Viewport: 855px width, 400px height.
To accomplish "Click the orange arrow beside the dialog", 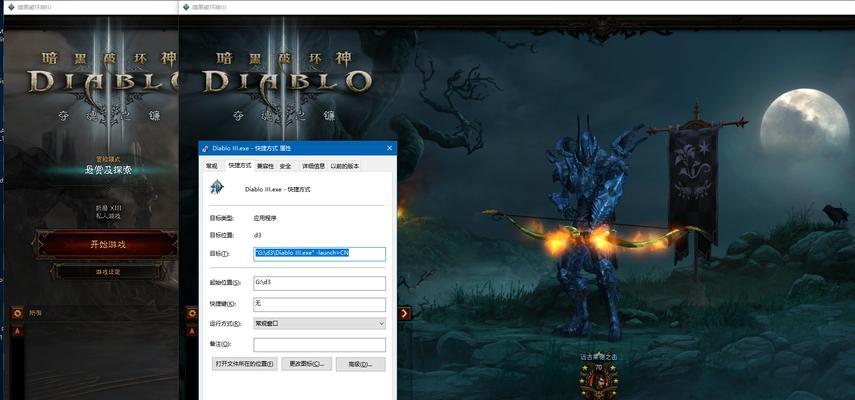I will [404, 313].
